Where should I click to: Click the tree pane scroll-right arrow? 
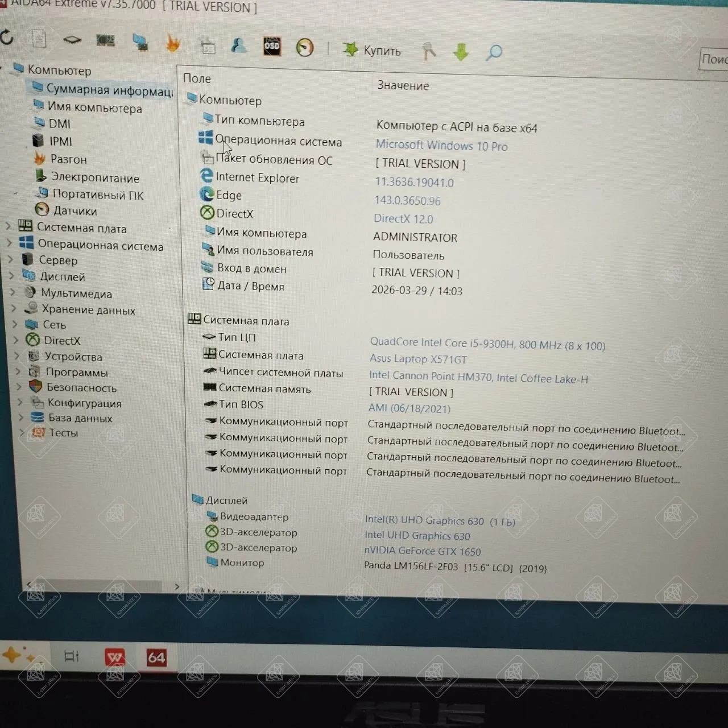point(177,586)
